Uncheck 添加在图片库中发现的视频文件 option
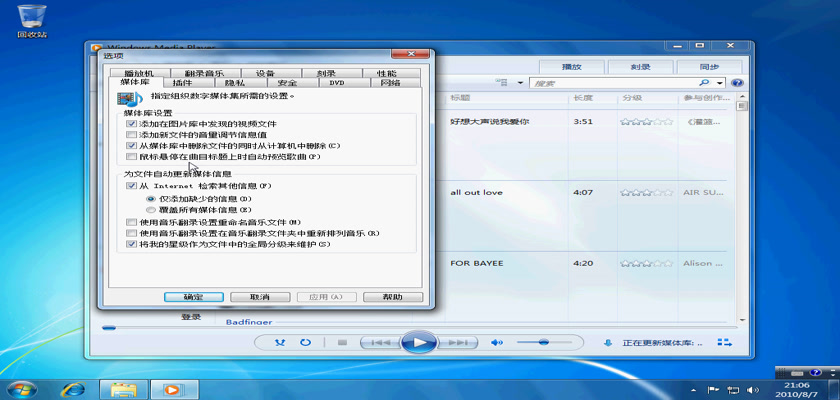The height and width of the screenshot is (400, 840). pos(132,123)
